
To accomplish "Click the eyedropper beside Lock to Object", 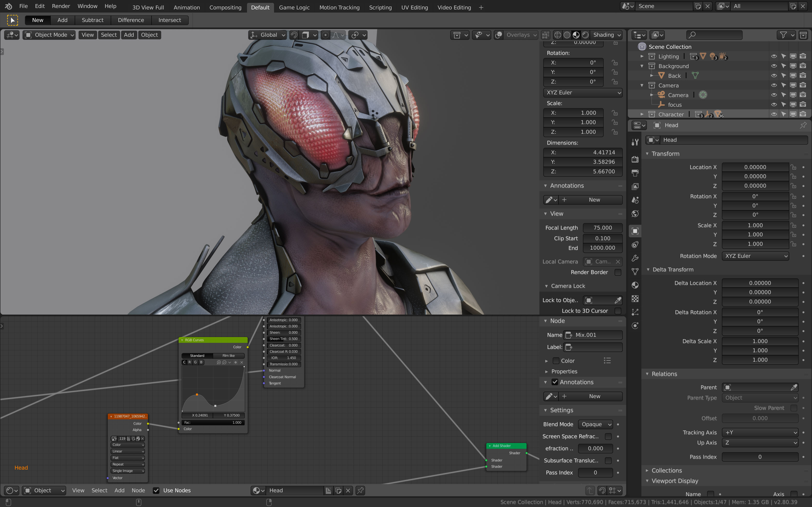I will pos(618,300).
